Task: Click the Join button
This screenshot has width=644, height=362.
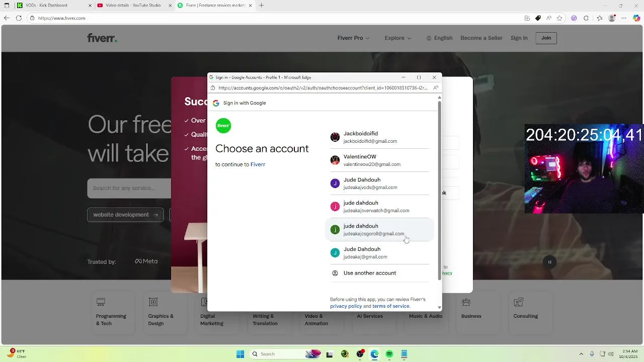Action: click(x=546, y=38)
